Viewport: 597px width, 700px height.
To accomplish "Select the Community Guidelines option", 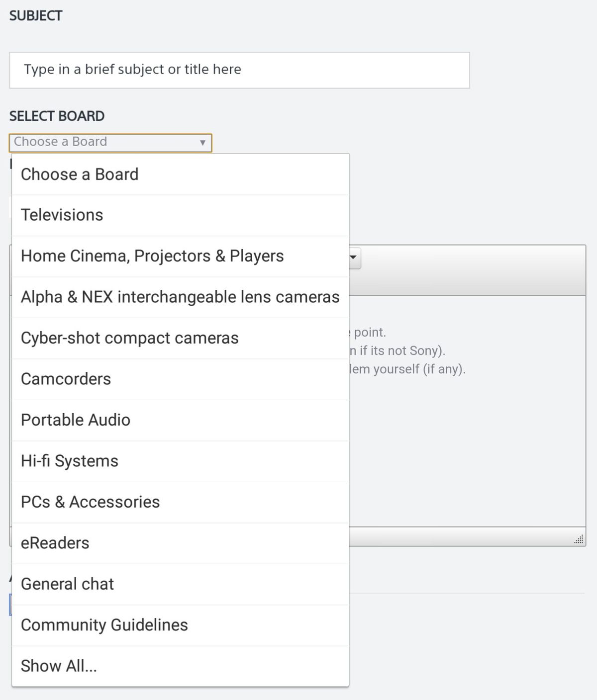I will (180, 625).
